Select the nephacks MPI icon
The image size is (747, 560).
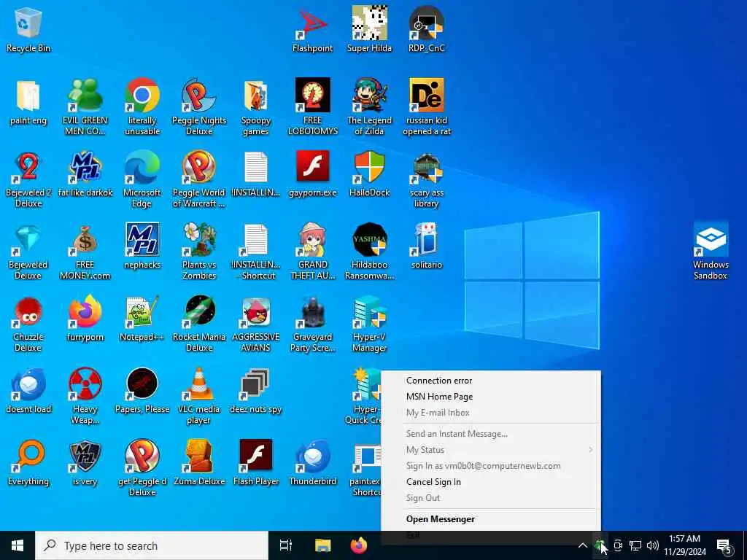[142, 246]
